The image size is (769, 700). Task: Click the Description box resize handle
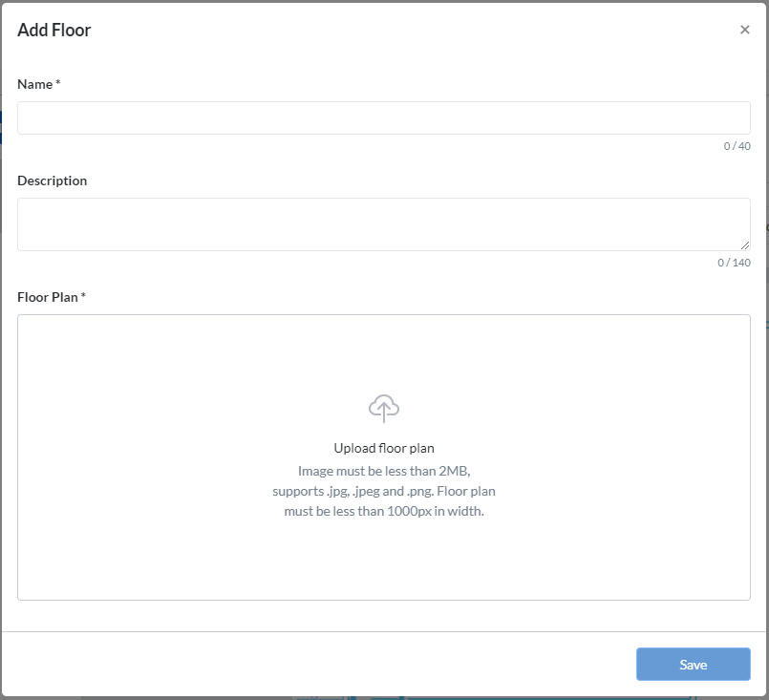pyautogui.click(x=745, y=245)
